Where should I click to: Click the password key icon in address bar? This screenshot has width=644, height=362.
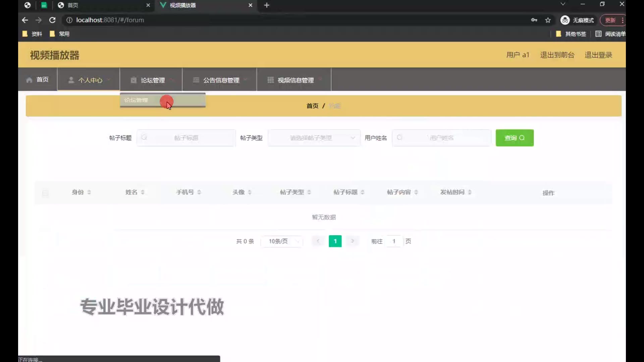[534, 20]
